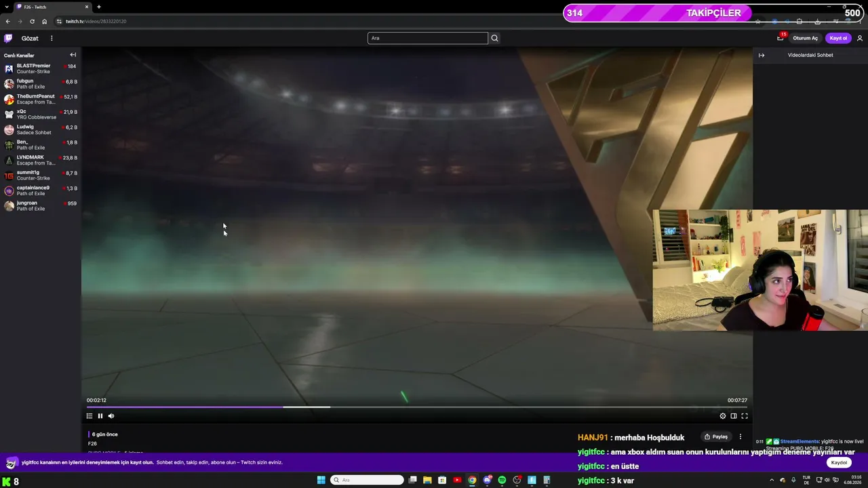Open the more options menu beside Paylaş

[741, 437]
